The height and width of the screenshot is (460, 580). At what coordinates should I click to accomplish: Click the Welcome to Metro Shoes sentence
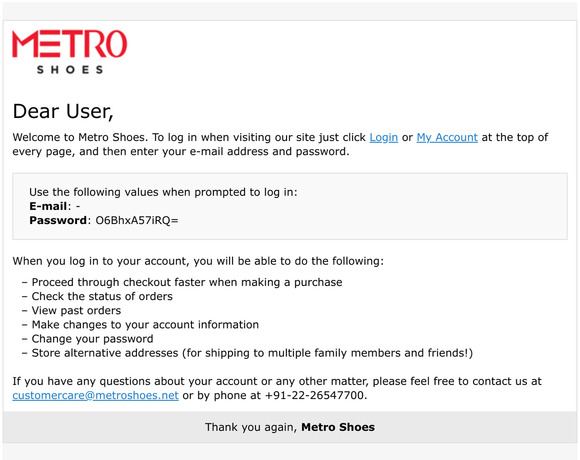(x=280, y=145)
